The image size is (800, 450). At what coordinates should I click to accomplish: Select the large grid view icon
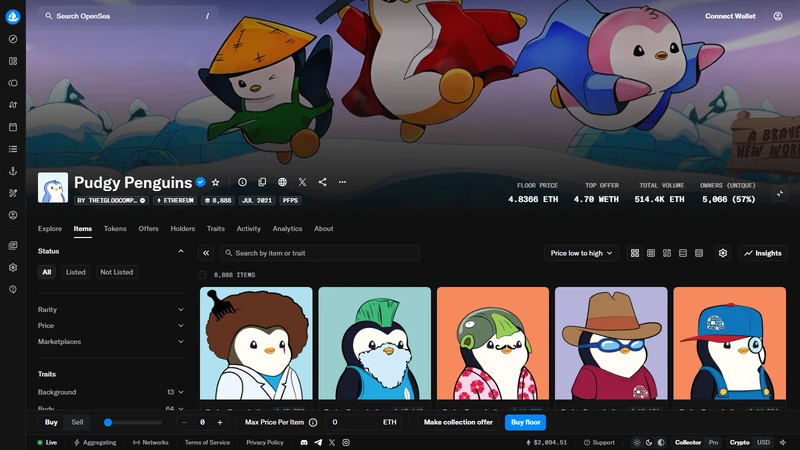635,253
